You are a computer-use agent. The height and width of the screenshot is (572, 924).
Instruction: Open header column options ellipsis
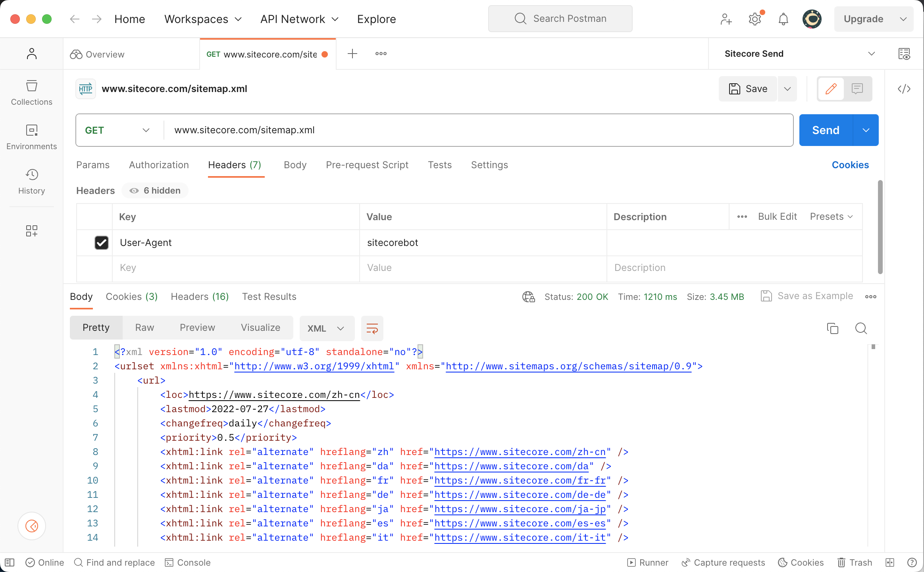(742, 217)
